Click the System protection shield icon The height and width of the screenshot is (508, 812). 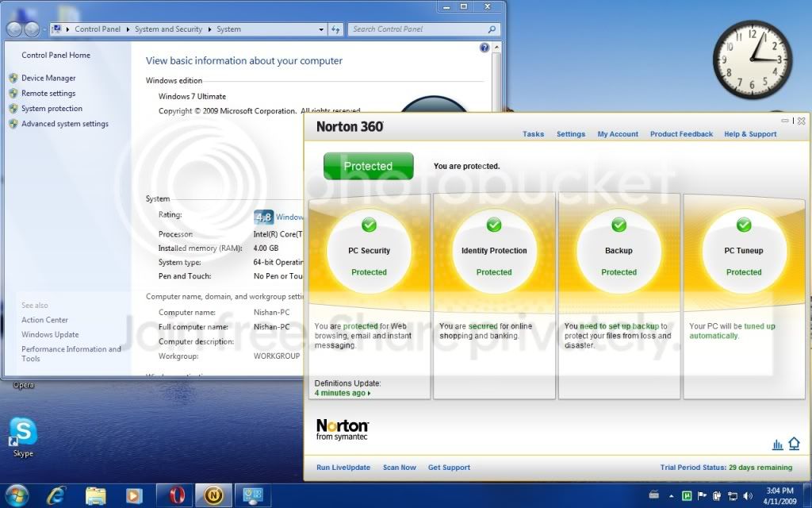pyautogui.click(x=13, y=109)
